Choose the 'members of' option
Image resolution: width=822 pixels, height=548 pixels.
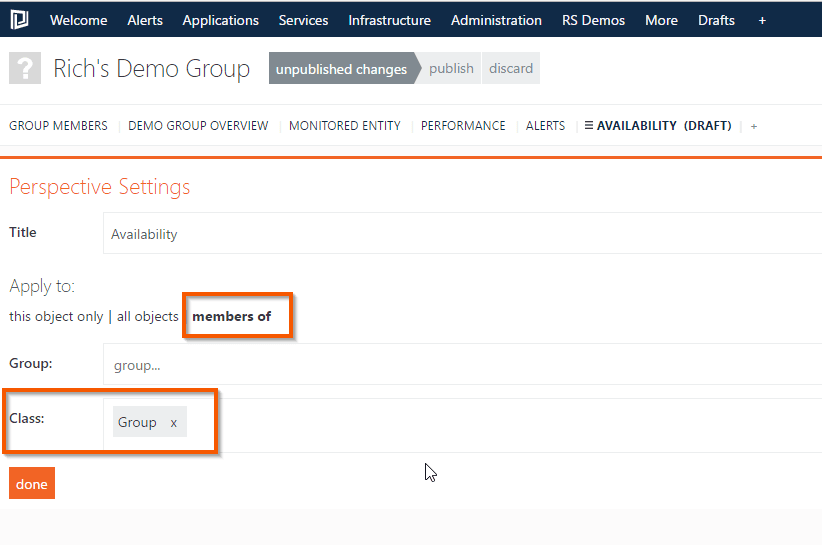231,316
